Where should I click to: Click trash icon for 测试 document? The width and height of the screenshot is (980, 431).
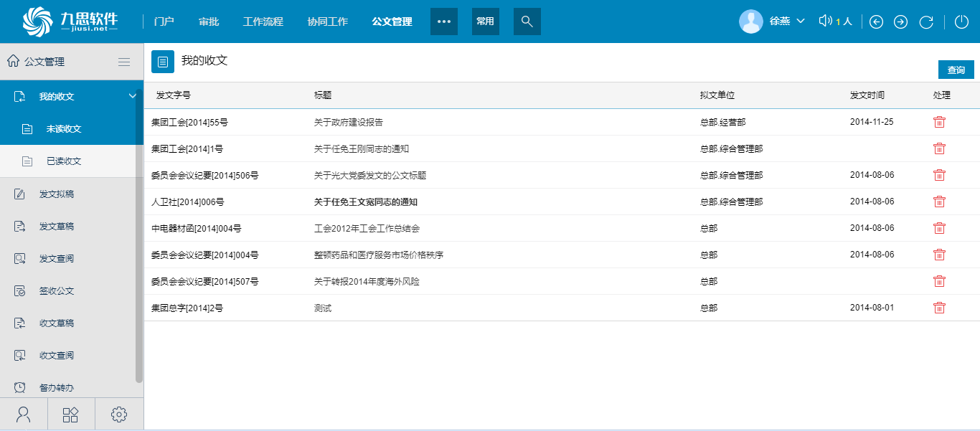tap(939, 308)
